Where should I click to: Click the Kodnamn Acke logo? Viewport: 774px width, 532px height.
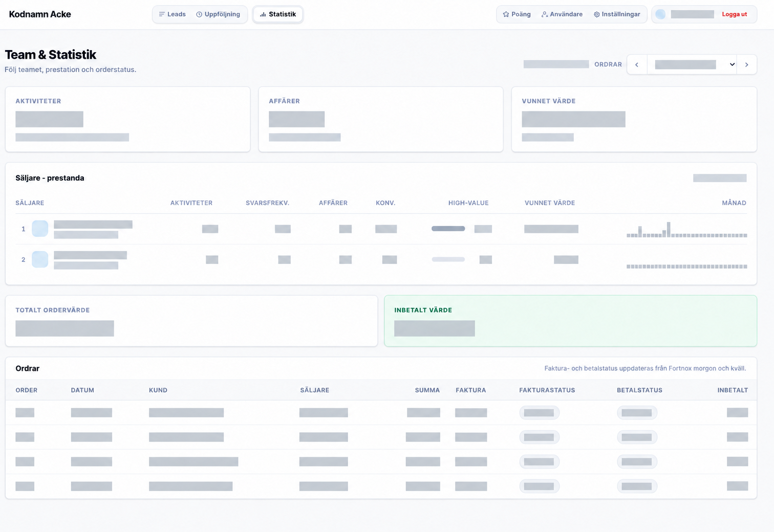40,14
